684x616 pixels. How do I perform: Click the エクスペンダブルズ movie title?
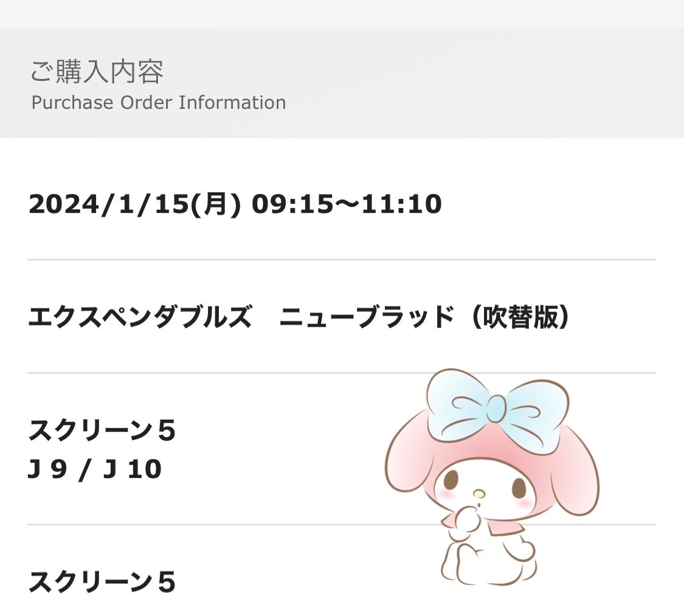(140, 317)
